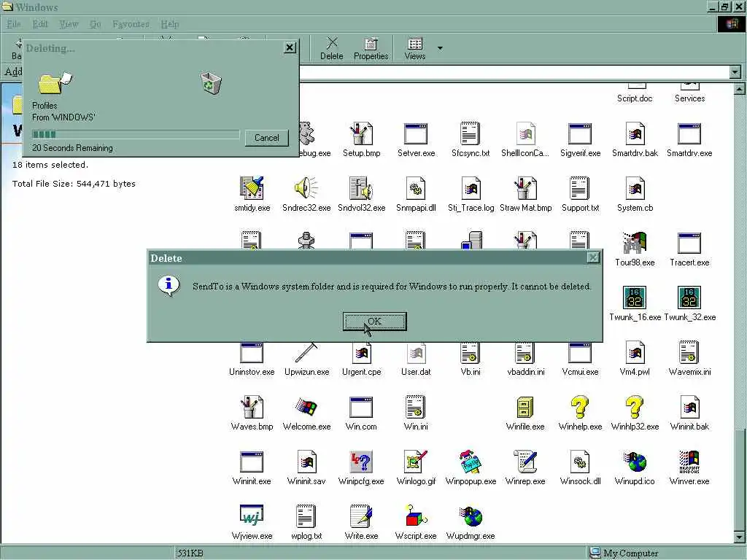This screenshot has width=747, height=560.
Task: Expand the Views dropdown arrow
Action: tap(440, 48)
